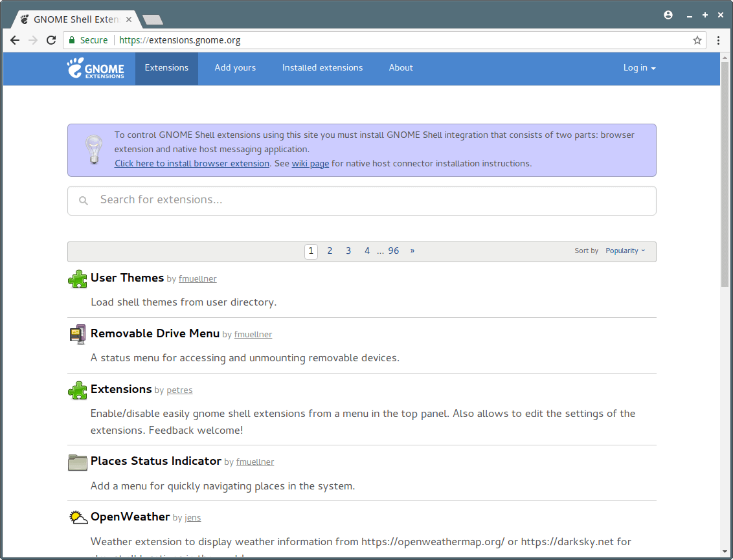
Task: Go to Installed extensions page
Action: coord(322,68)
